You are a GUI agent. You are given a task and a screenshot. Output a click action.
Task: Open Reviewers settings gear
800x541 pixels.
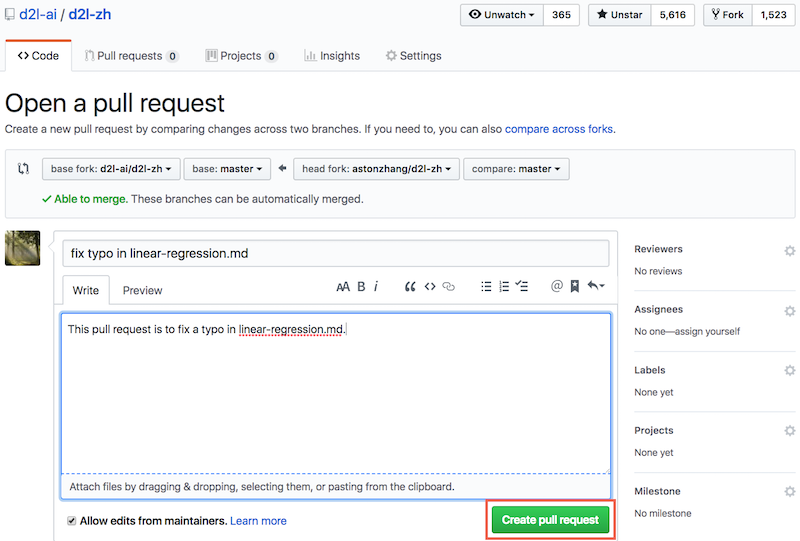pos(789,250)
